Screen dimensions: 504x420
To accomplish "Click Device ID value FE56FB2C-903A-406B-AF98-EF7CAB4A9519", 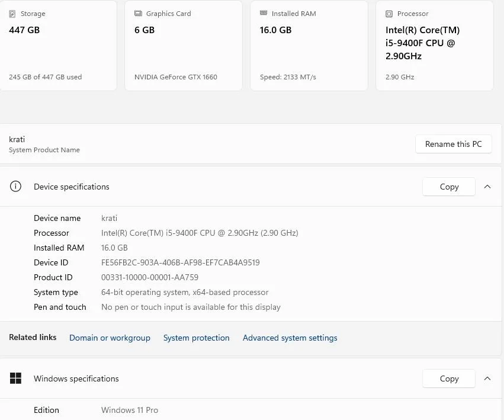I will (180, 262).
